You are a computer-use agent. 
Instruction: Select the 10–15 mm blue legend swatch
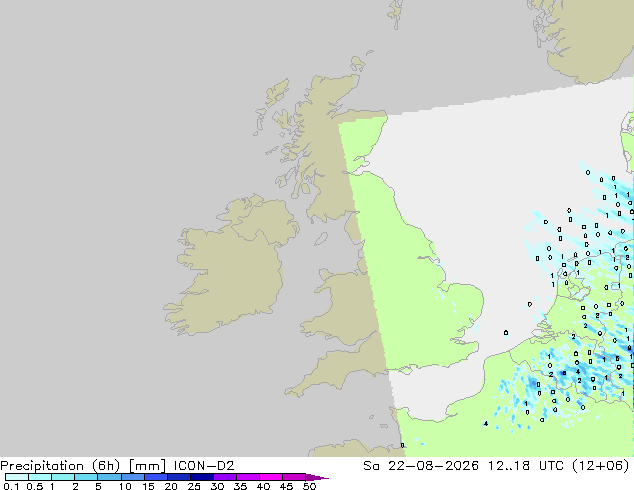tap(133, 477)
